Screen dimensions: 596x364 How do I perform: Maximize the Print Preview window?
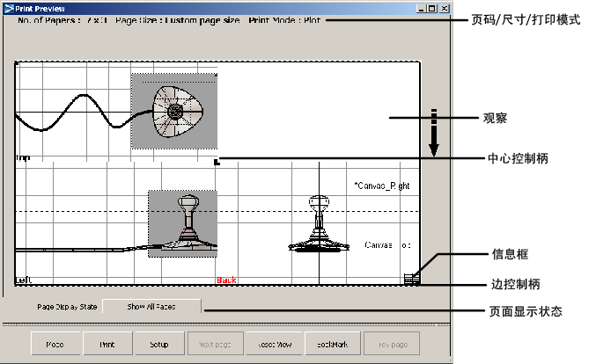(431, 8)
